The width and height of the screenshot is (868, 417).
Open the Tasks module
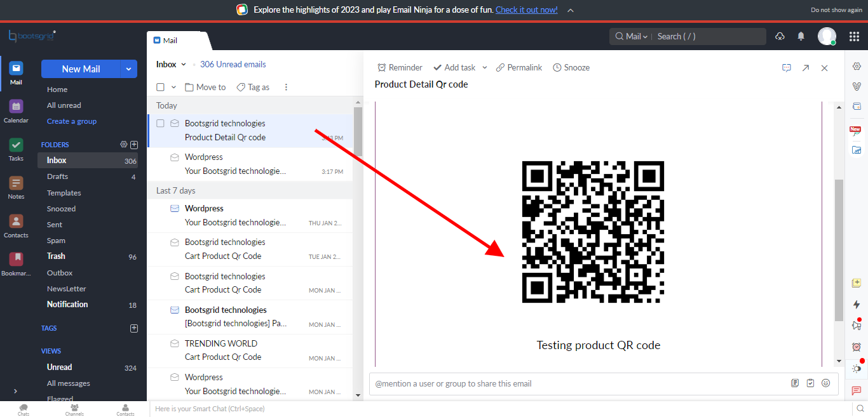click(x=16, y=149)
